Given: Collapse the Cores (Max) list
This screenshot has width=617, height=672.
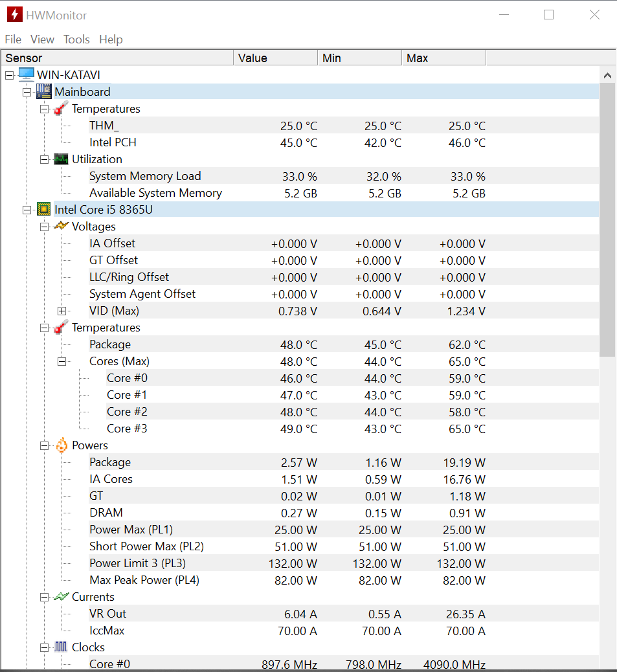Looking at the screenshot, I should tap(62, 361).
